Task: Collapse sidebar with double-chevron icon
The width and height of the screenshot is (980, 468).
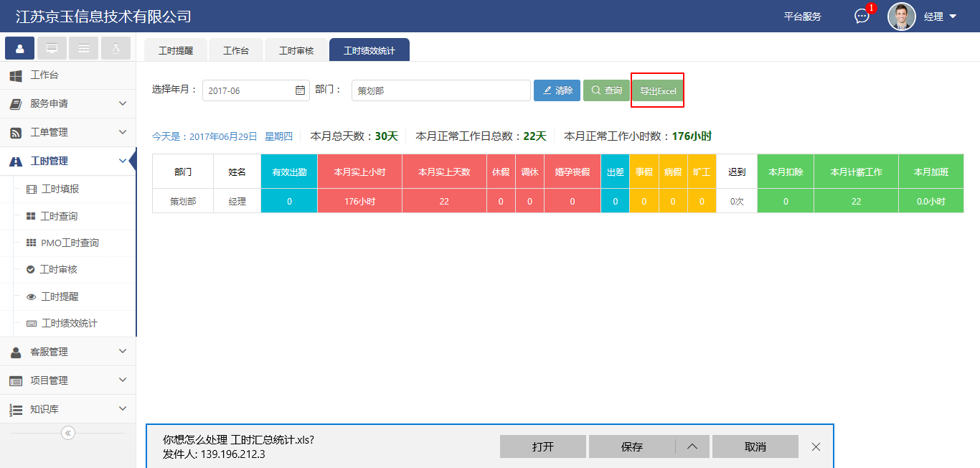Action: 68,433
